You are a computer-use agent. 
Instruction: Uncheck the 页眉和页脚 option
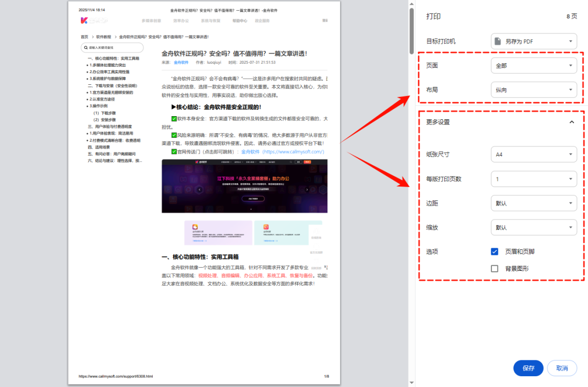(494, 252)
